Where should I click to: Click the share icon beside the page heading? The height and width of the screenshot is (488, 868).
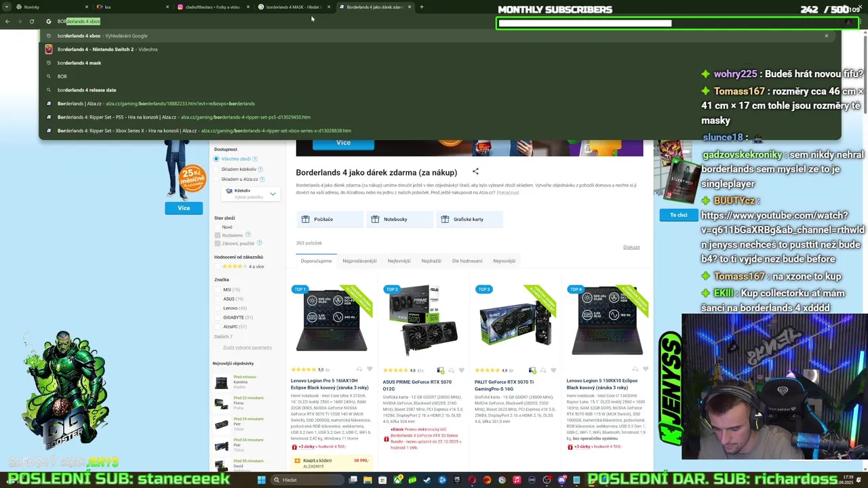point(475,171)
